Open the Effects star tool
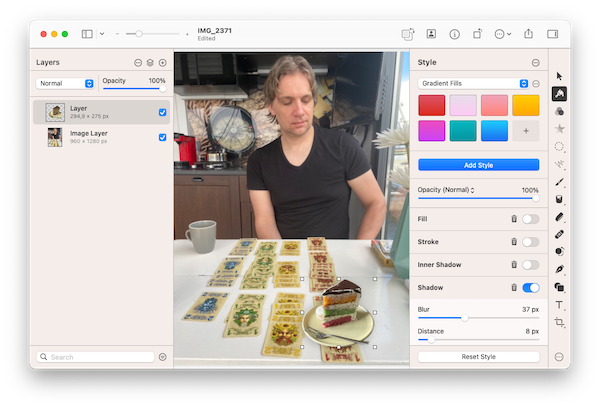This screenshot has width=600, height=408. [x=559, y=129]
